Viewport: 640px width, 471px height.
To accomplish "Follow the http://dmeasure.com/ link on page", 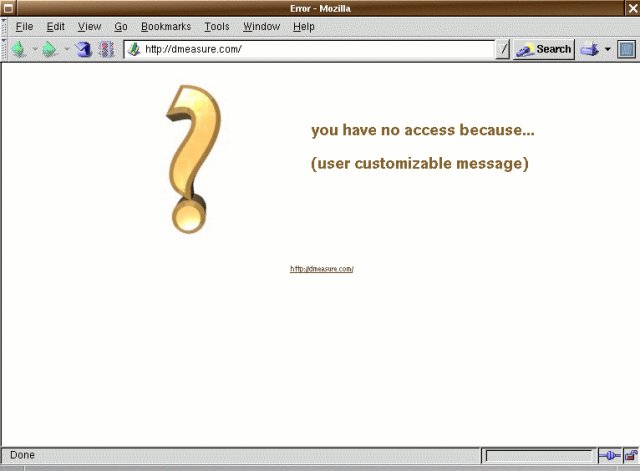I will (x=322, y=269).
